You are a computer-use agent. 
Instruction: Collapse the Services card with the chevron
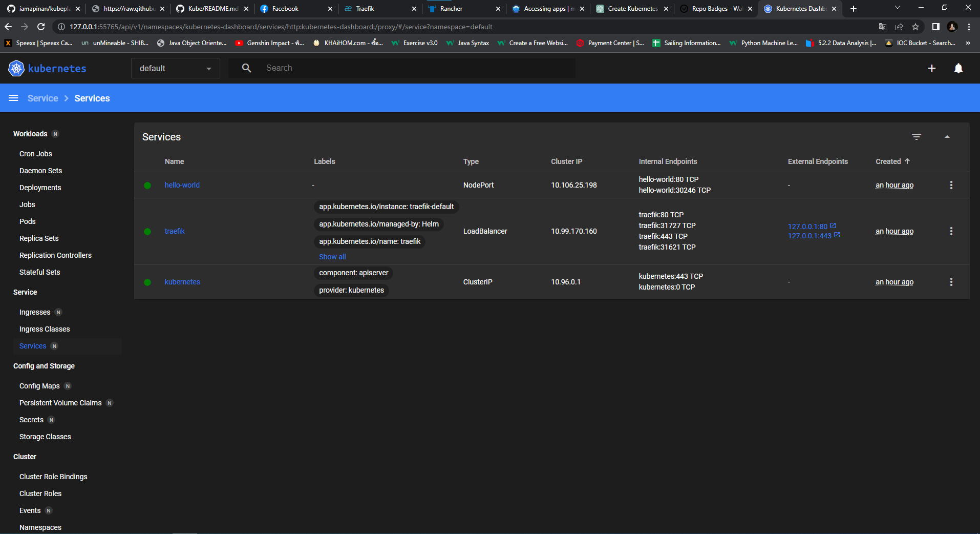pyautogui.click(x=947, y=137)
